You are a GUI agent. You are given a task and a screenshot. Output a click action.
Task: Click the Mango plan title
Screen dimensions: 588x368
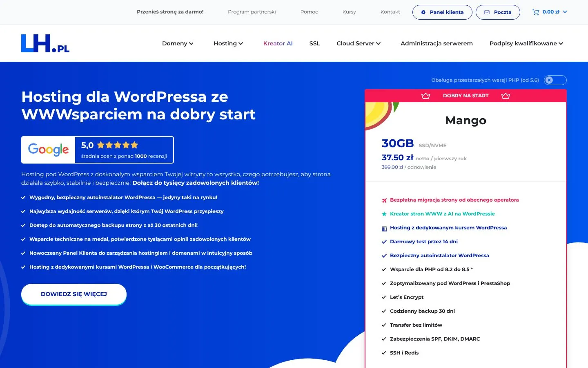click(465, 121)
